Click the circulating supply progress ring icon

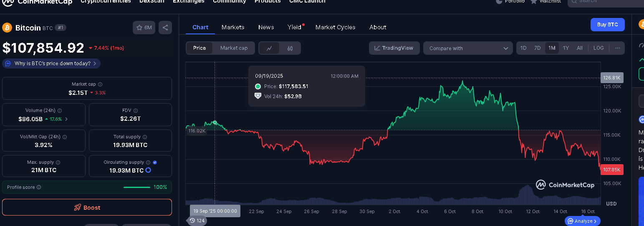[148, 170]
